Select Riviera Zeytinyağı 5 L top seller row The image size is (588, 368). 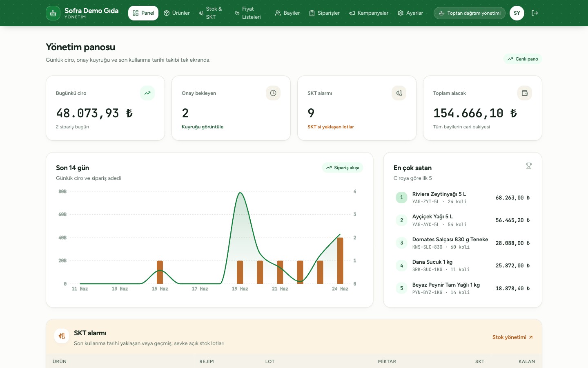pos(463,197)
